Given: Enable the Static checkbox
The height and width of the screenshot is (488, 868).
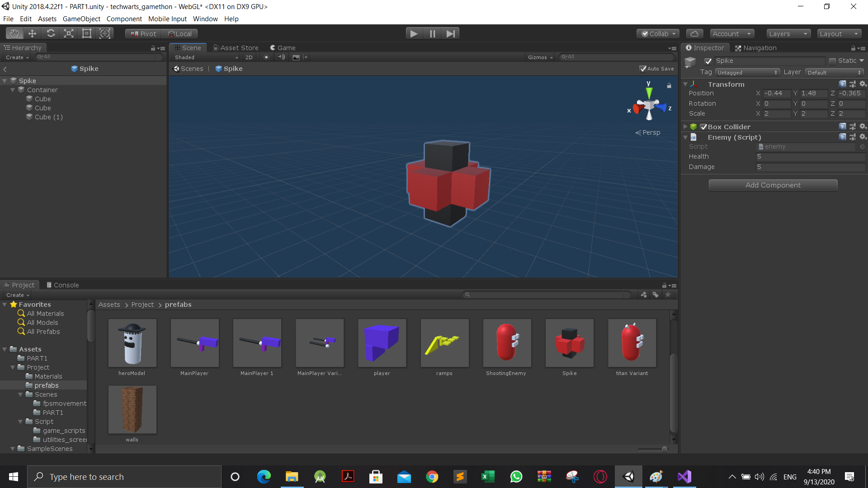Looking at the screenshot, I should (x=832, y=61).
